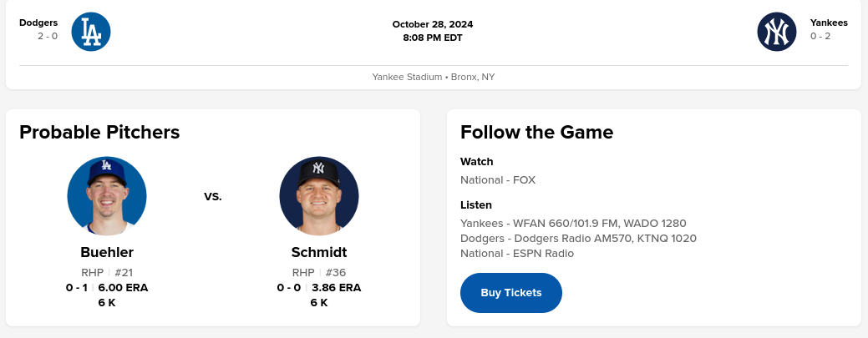Click the National - ESPN Radio listing
The height and width of the screenshot is (338, 868).
(517, 253)
